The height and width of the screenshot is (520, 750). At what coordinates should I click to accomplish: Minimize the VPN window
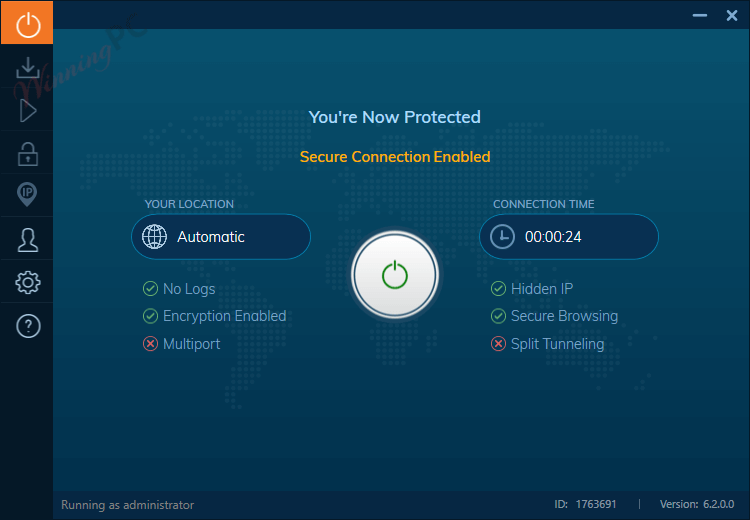(x=700, y=15)
